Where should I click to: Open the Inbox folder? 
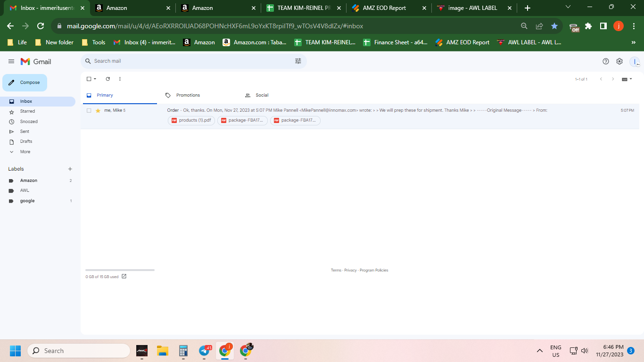click(38, 101)
